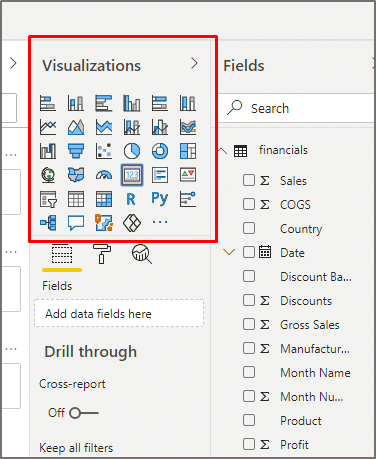Select the Decomposition tree visual
This screenshot has height=459, width=376.
[48, 223]
